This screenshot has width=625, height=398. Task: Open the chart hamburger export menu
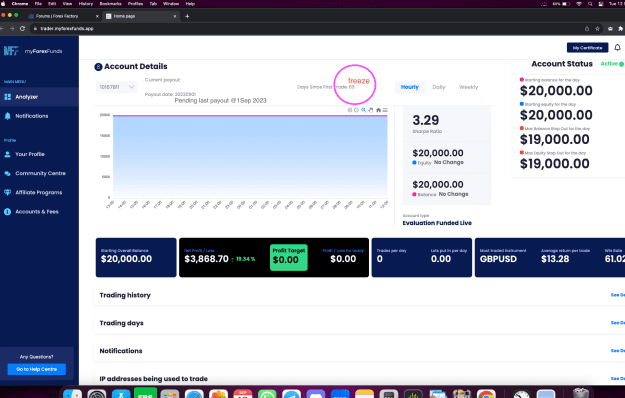(385, 110)
